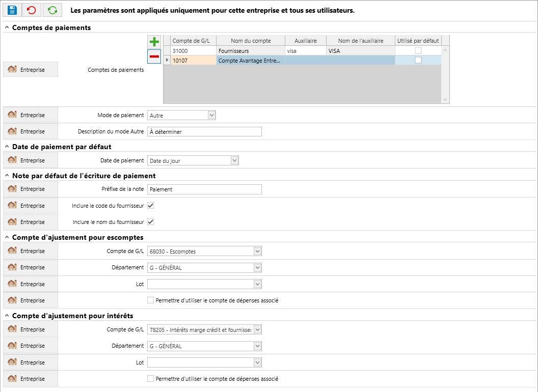Click Entreprise button beside Comptes de paiements
This screenshot has width=538, height=392.
tap(31, 70)
